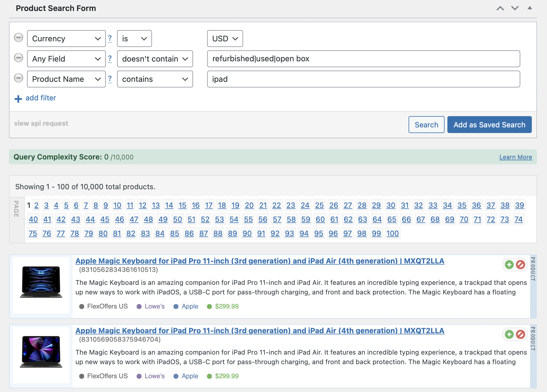547x392 pixels.
Task: Go to results page 56
Action: click(x=263, y=219)
